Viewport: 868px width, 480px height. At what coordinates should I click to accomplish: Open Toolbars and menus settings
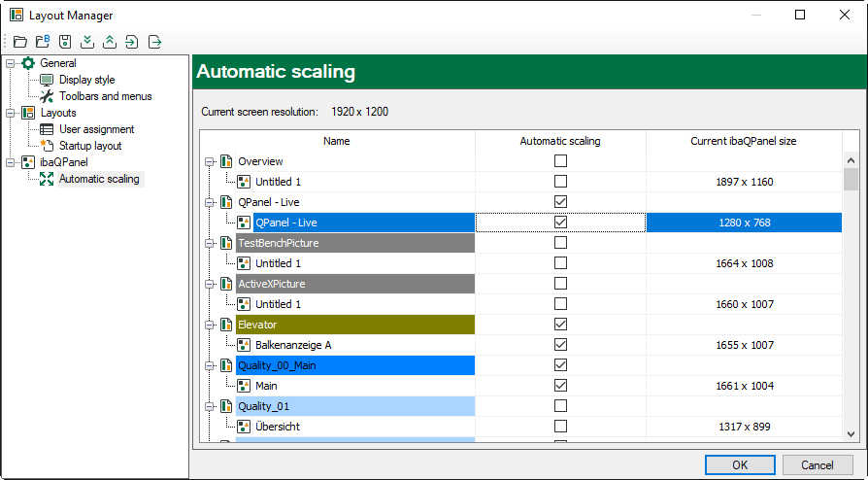tap(105, 96)
